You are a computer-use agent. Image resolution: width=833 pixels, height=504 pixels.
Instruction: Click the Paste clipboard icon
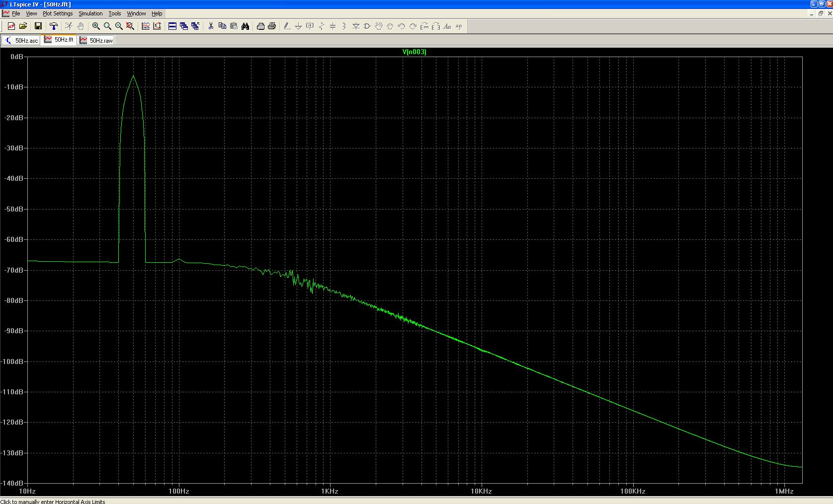coord(234,26)
